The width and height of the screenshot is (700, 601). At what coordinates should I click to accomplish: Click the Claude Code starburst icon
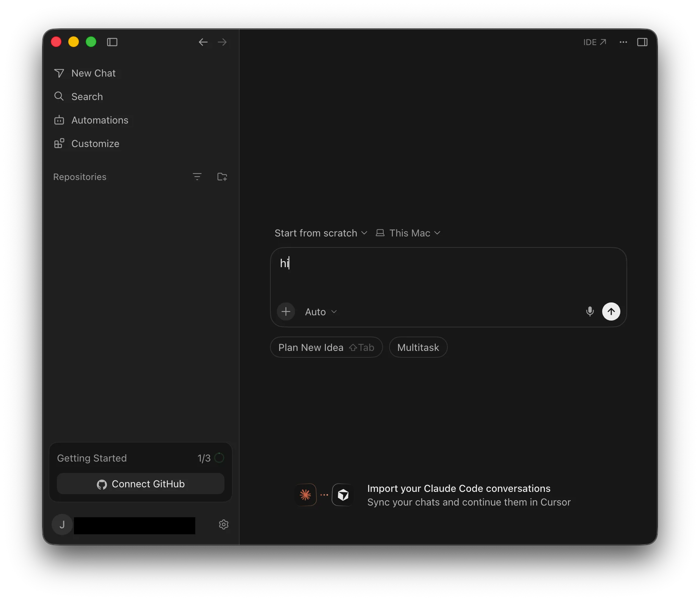(x=306, y=495)
